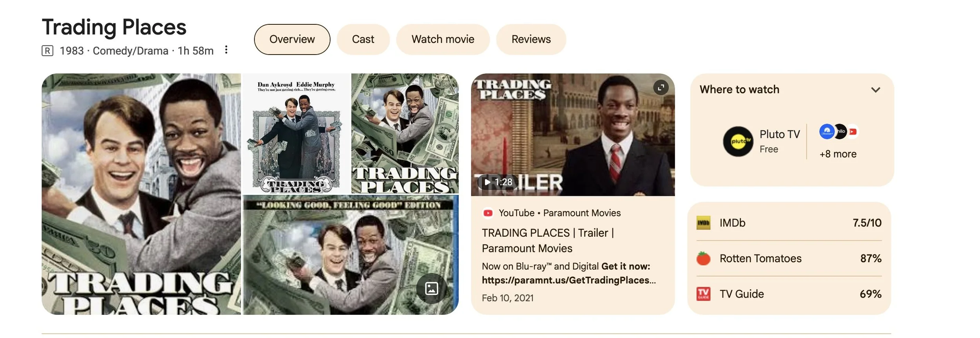Click the Paramount+ provider icon
Image resolution: width=980 pixels, height=338 pixels.
827,132
